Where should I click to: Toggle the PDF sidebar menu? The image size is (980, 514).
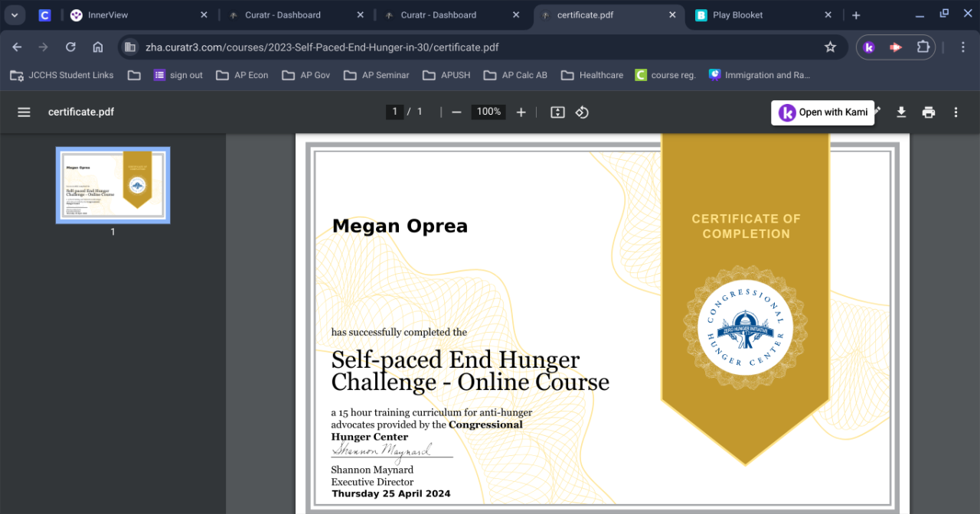(24, 112)
